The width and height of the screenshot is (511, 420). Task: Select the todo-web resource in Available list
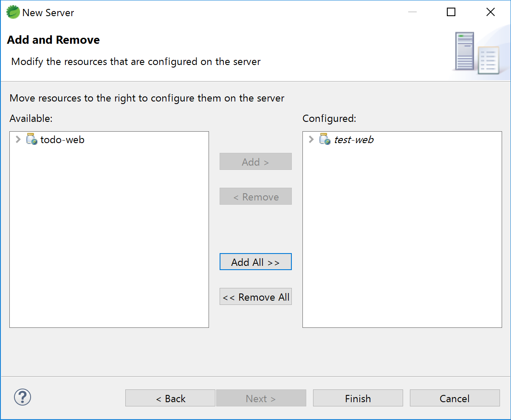(62, 140)
